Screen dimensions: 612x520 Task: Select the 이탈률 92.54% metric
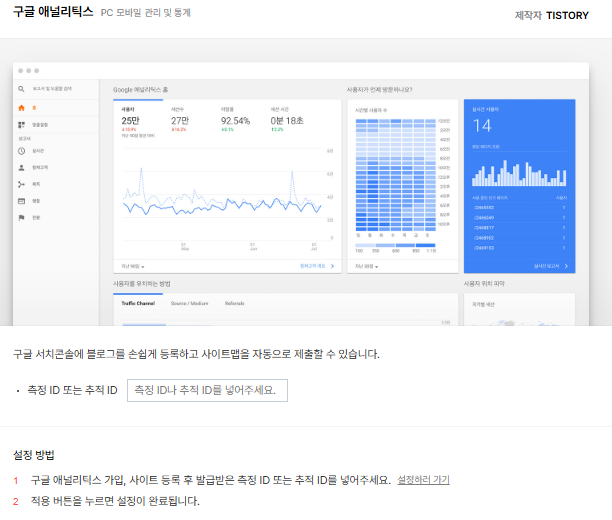(235, 119)
